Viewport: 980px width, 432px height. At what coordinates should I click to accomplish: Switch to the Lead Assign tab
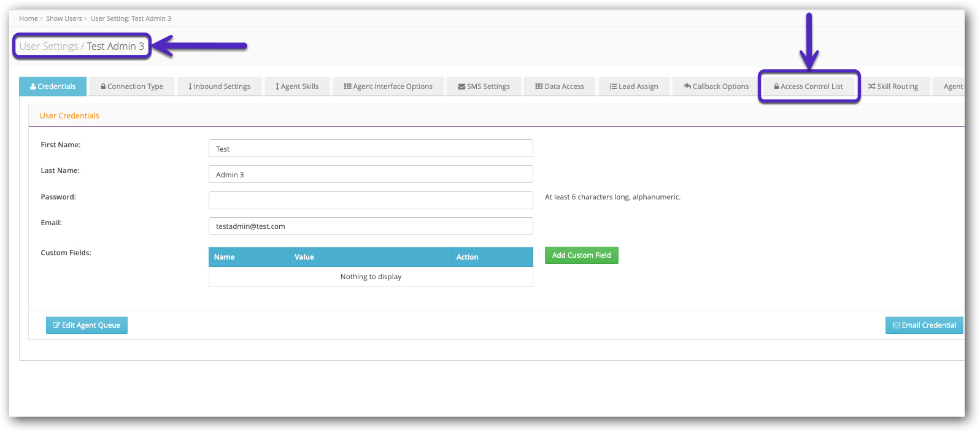click(634, 87)
